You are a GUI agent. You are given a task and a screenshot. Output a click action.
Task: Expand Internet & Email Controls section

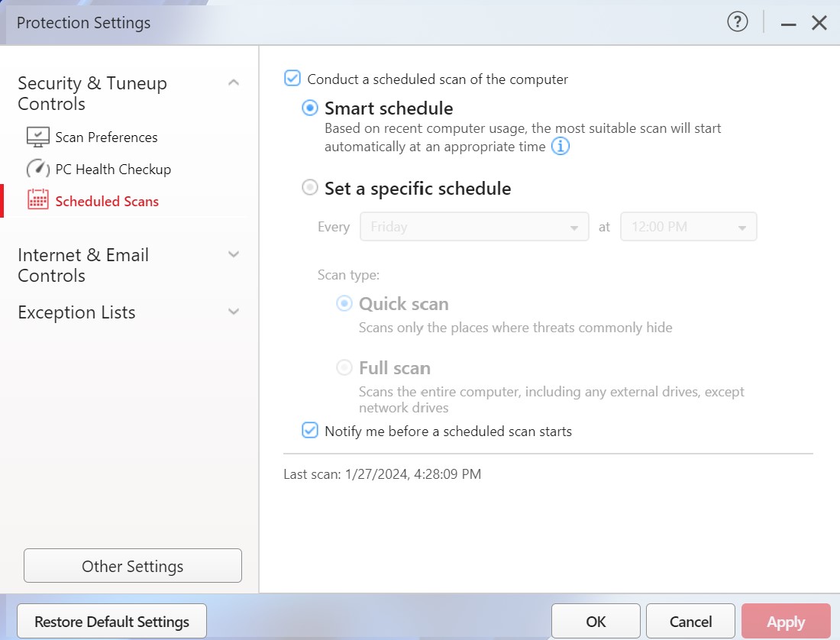[x=234, y=254]
